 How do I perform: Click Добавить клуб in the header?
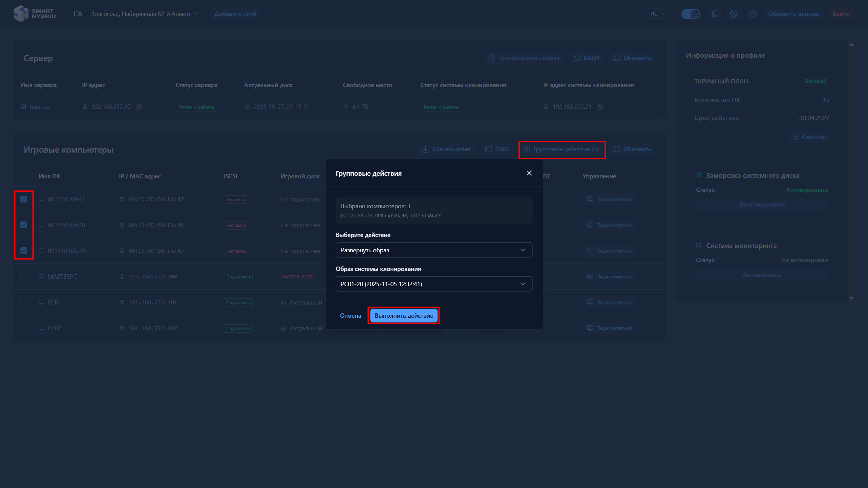click(235, 14)
